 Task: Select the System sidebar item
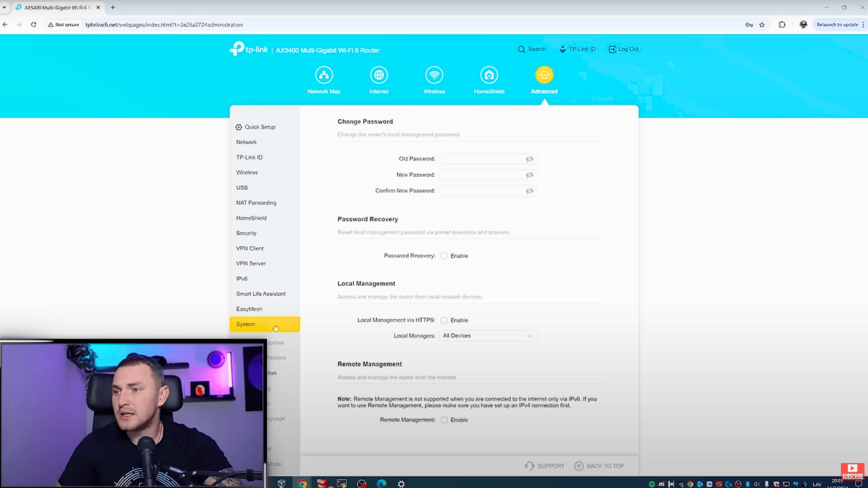click(246, 324)
